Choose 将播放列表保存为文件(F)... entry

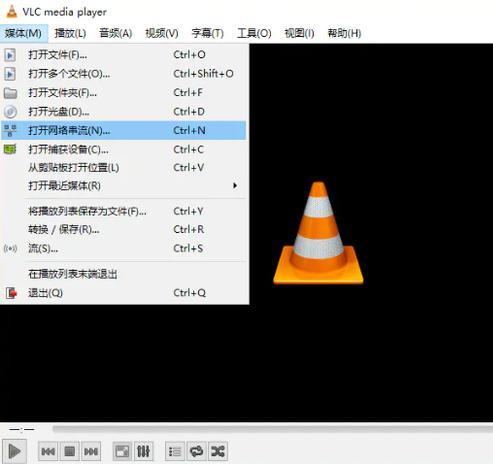click(x=123, y=211)
